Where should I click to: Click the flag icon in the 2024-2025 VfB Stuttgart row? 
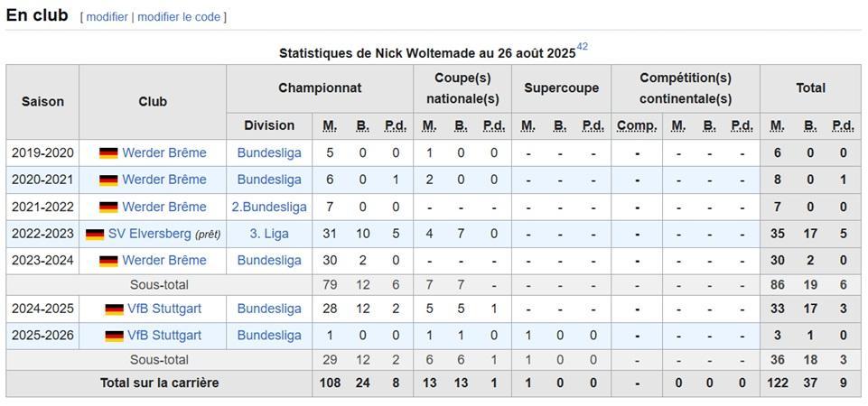click(x=114, y=309)
